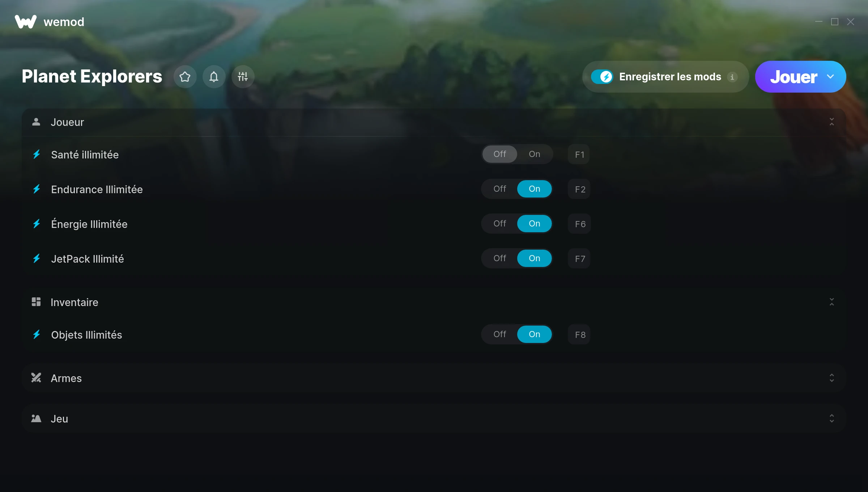Expand the Armes section

831,378
